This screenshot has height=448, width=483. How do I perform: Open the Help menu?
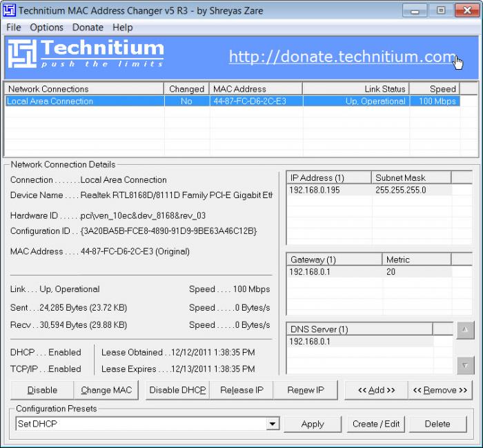(x=122, y=28)
